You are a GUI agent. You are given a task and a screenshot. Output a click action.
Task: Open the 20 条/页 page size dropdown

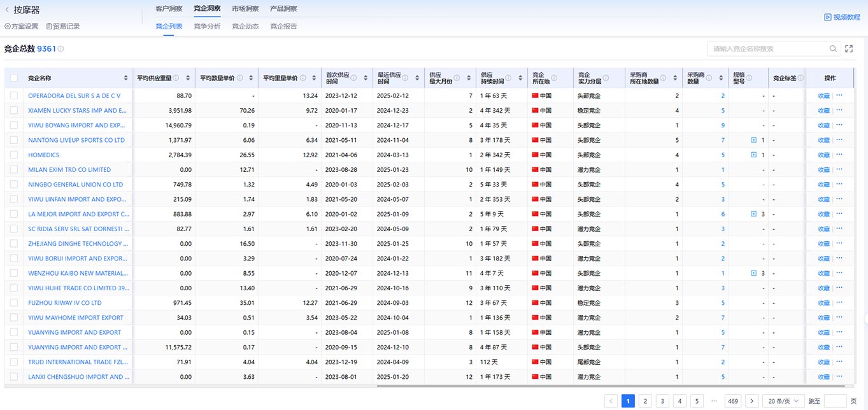click(x=783, y=401)
